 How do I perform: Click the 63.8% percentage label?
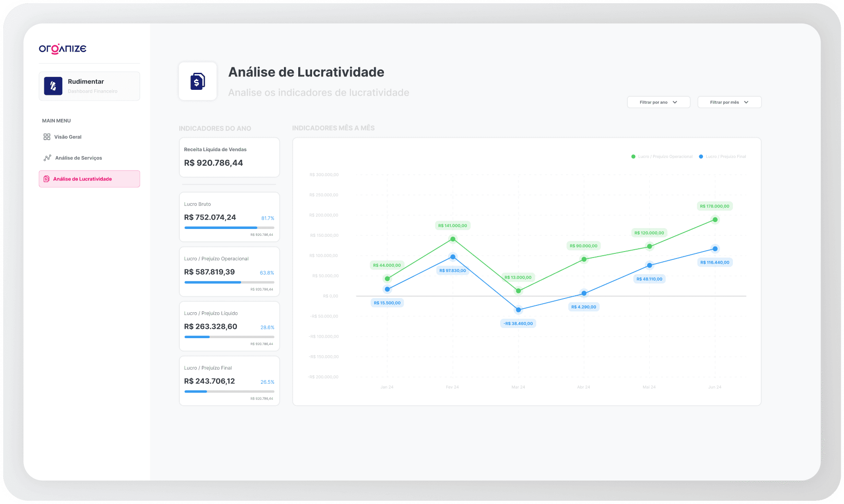coord(267,273)
